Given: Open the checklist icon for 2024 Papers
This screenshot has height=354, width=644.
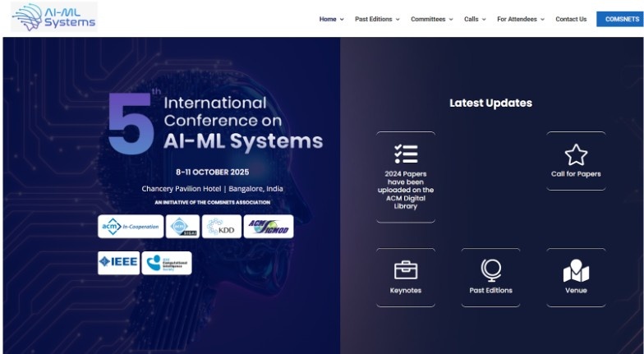Looking at the screenshot, I should tap(406, 154).
